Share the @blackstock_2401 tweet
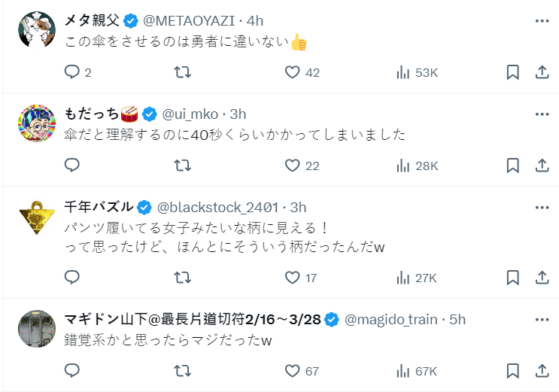559x392 pixels. point(541,278)
